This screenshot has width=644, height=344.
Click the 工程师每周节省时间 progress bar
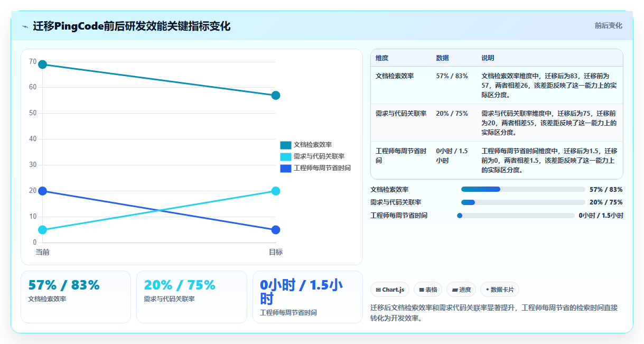516,216
